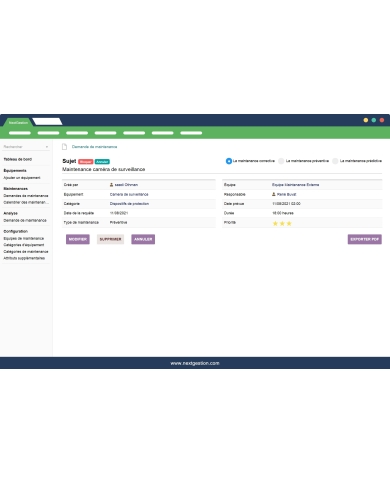The image size is (390, 484).
Task: Click the EXPORTER PDF button
Action: [365, 239]
